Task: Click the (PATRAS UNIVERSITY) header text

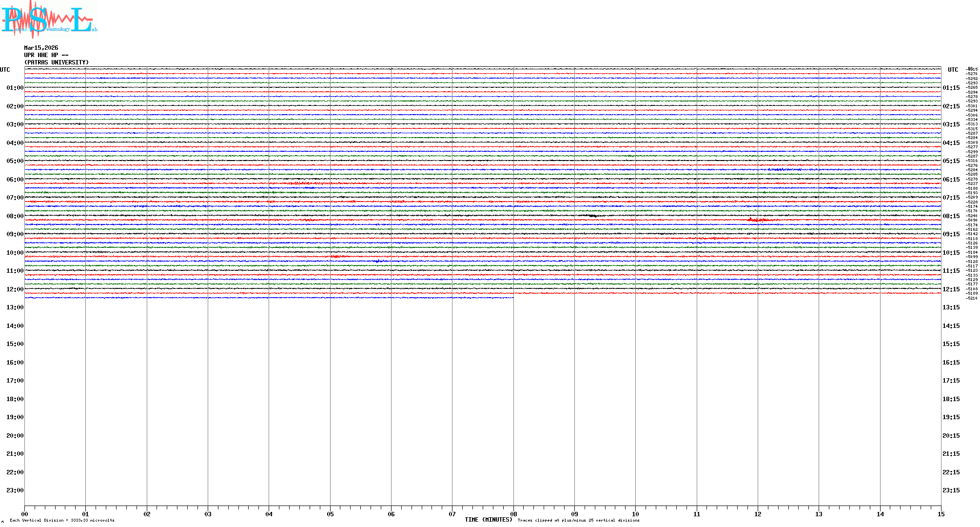Action: (x=57, y=62)
